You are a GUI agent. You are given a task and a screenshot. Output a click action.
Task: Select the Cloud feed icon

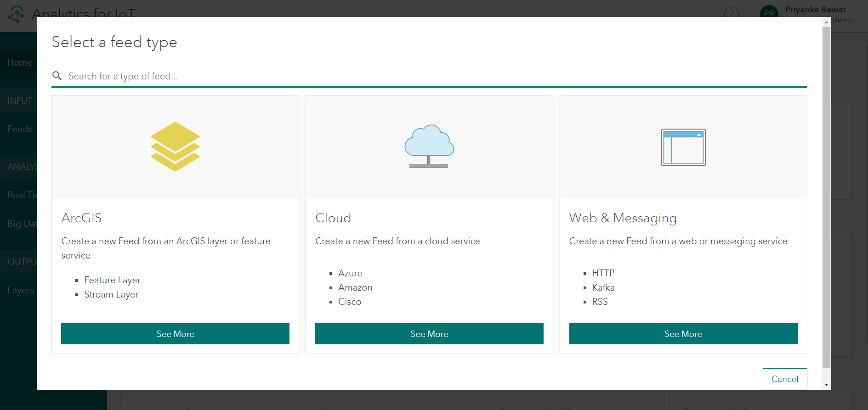coord(429,146)
